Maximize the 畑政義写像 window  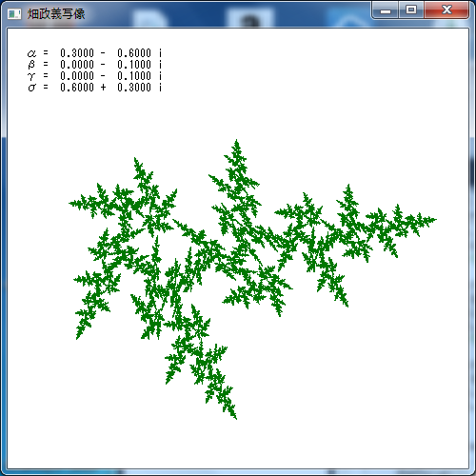pyautogui.click(x=411, y=10)
